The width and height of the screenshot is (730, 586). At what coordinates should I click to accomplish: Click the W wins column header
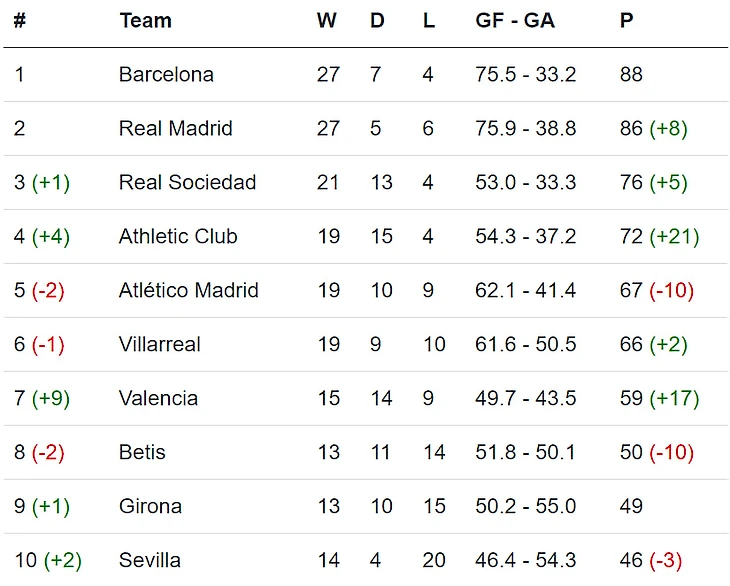(327, 21)
